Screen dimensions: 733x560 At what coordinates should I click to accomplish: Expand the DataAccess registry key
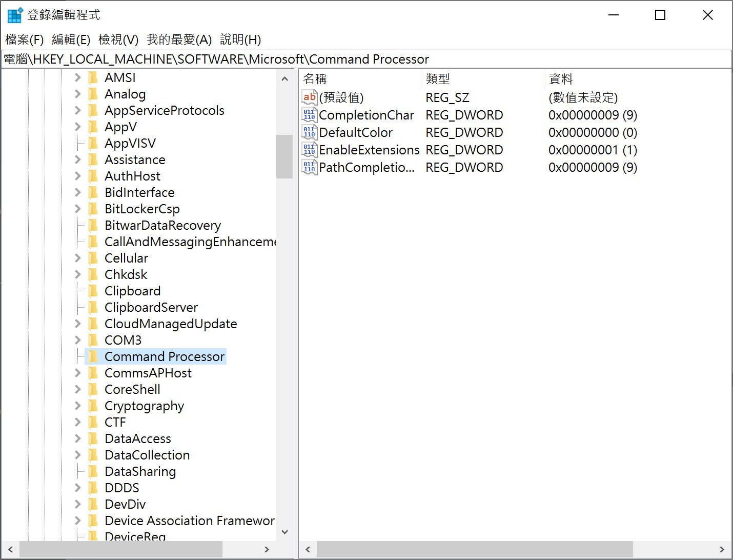point(77,438)
